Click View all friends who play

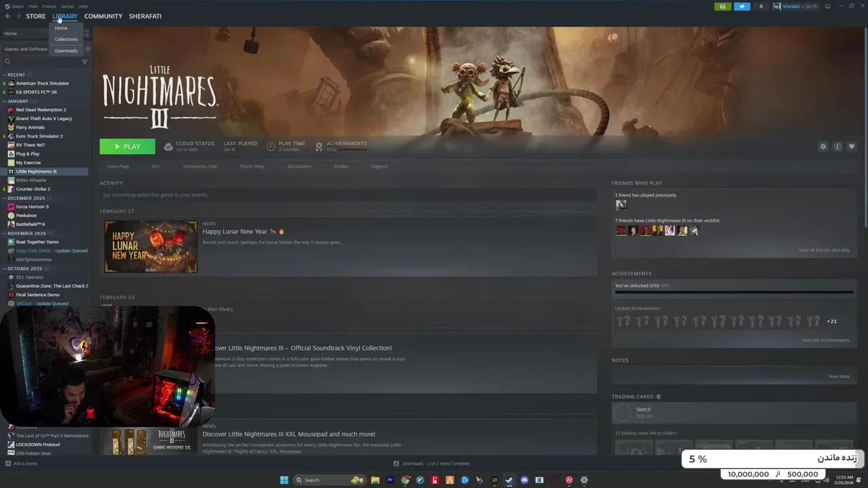click(824, 250)
